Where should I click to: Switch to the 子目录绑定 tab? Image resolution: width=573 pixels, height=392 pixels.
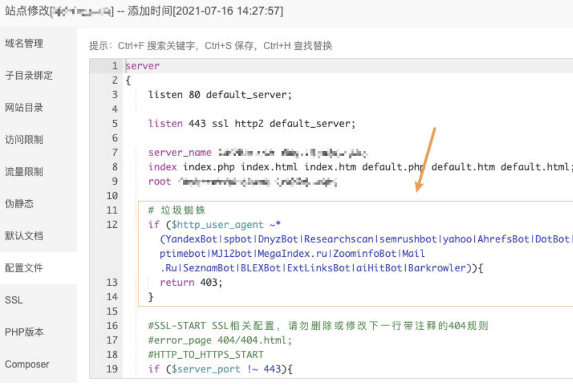[x=29, y=76]
